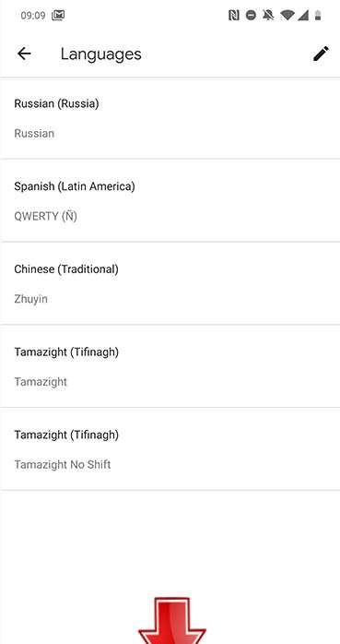Select the Tamazight No Shift layout subtitle

[63, 464]
